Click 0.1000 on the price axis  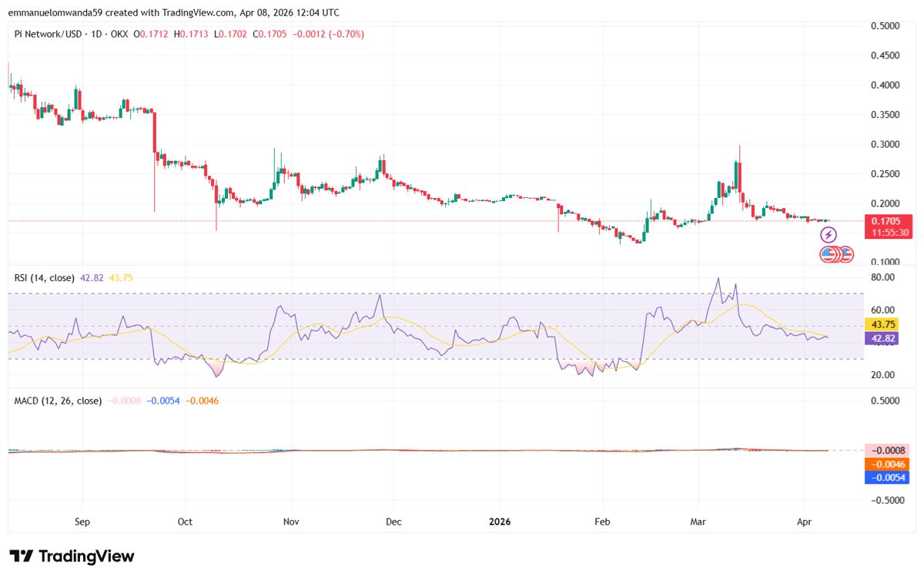tap(885, 263)
